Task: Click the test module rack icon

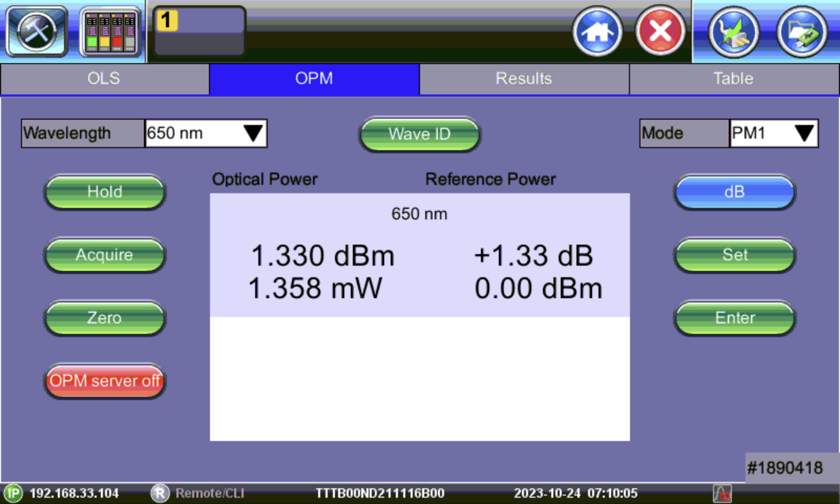Action: click(110, 31)
